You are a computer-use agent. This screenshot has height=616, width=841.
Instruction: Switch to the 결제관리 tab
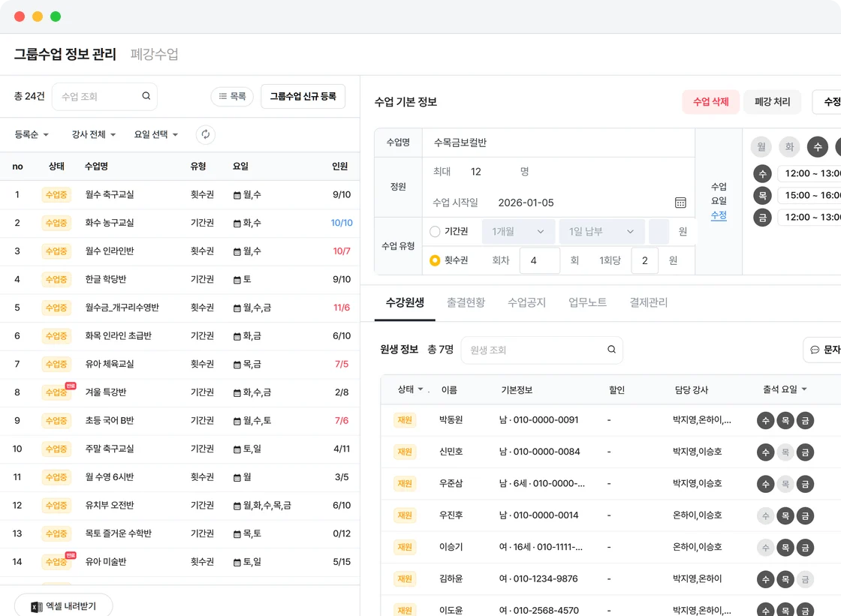click(649, 302)
